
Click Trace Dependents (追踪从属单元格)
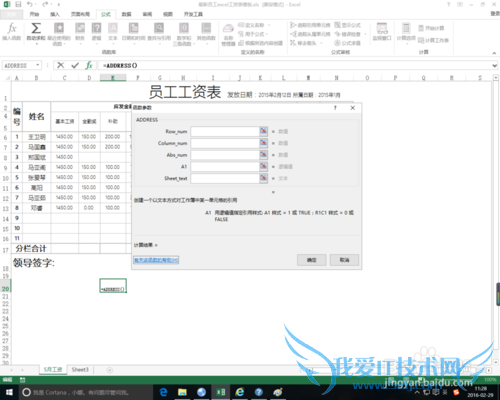(x=310, y=34)
